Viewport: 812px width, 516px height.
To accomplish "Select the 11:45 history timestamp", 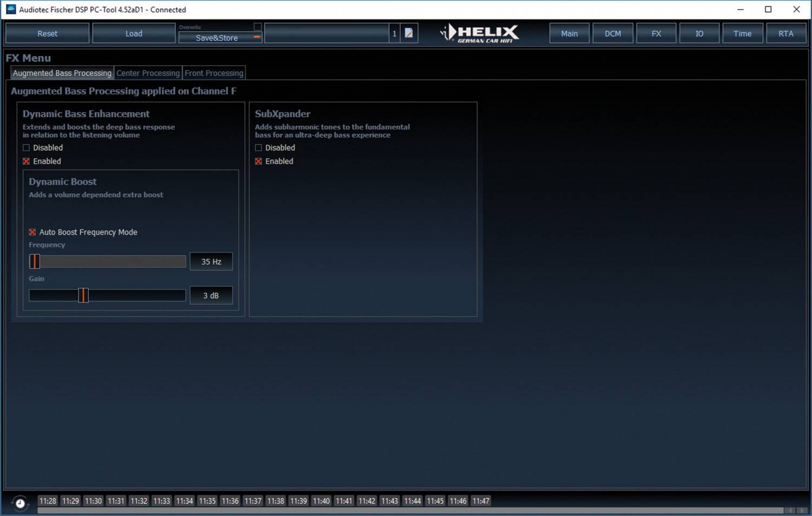I will coord(435,501).
